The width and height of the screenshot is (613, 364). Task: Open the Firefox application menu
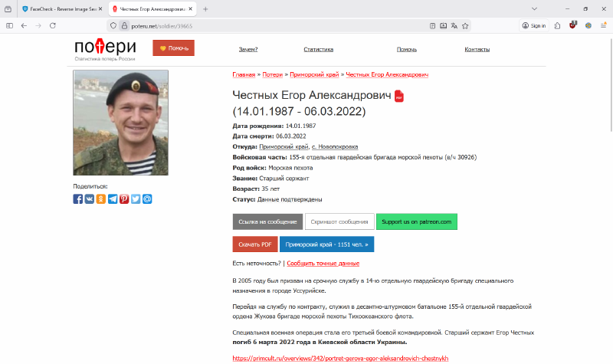coord(603,26)
